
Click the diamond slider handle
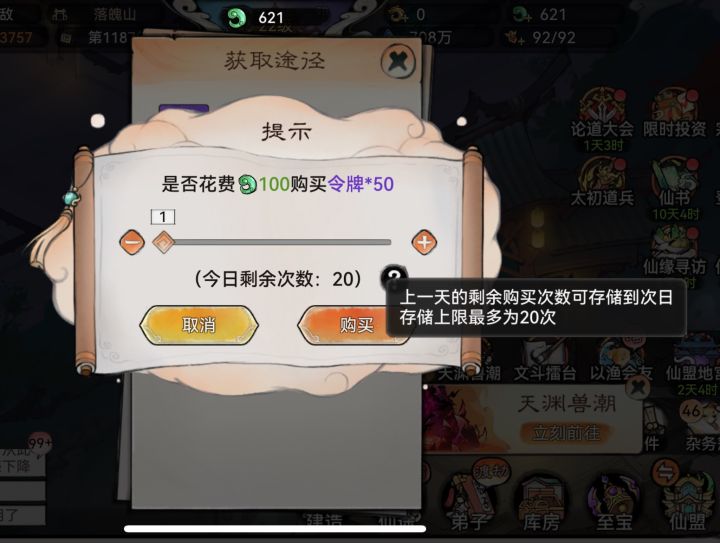coord(163,242)
